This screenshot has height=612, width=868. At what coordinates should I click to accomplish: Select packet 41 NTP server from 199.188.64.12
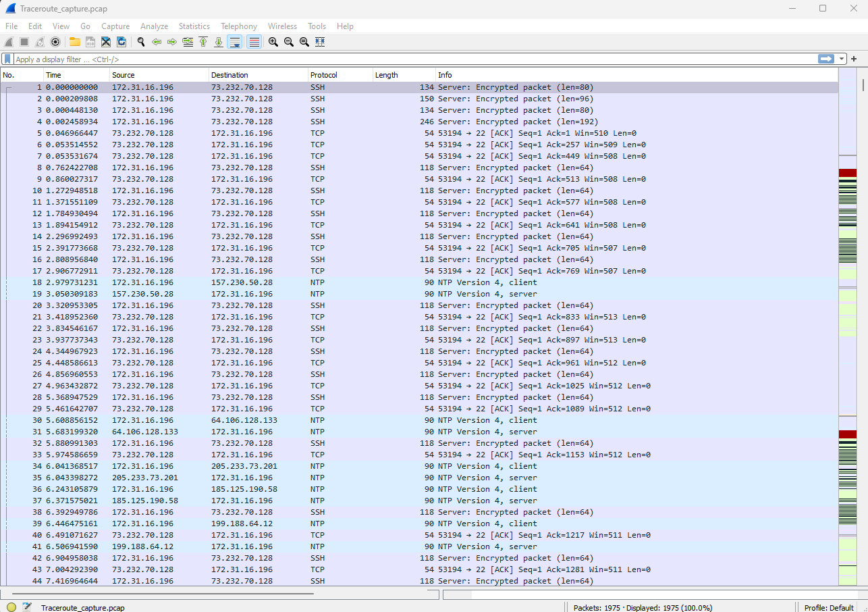[x=419, y=546]
